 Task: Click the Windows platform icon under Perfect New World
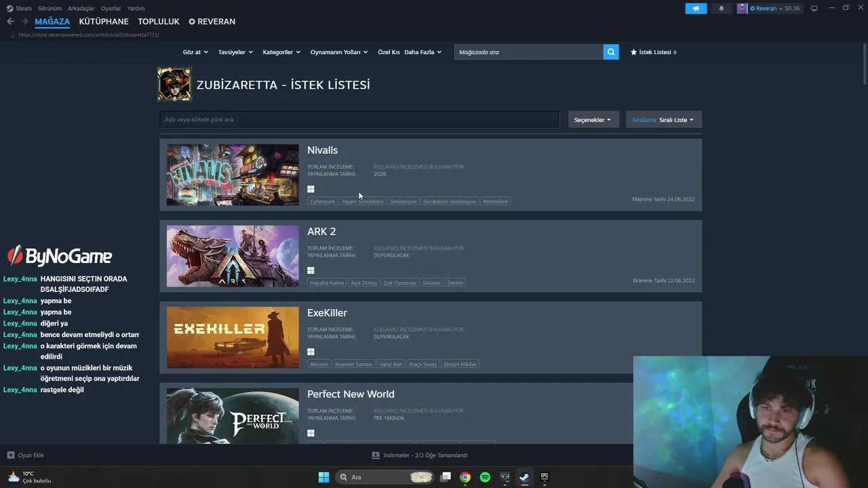(x=311, y=433)
